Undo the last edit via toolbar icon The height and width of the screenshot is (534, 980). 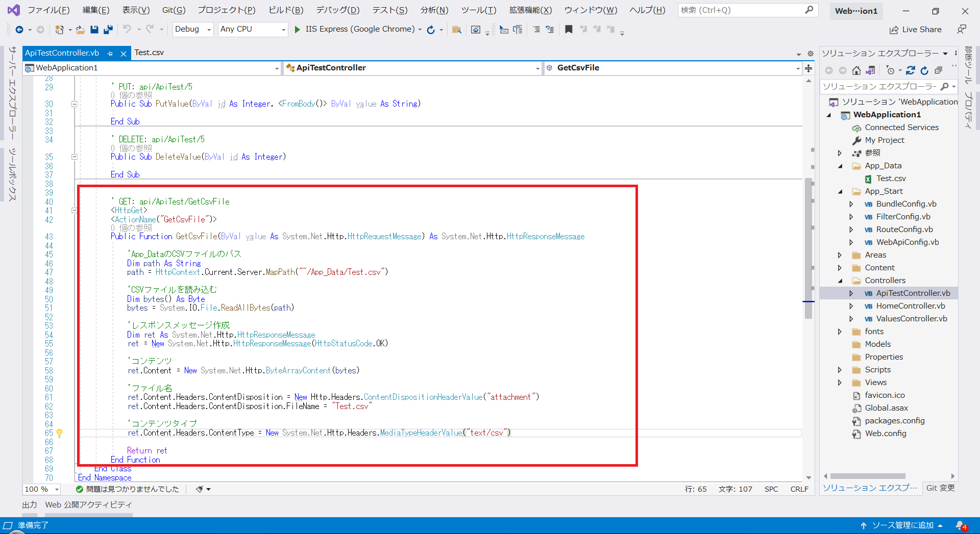127,29
